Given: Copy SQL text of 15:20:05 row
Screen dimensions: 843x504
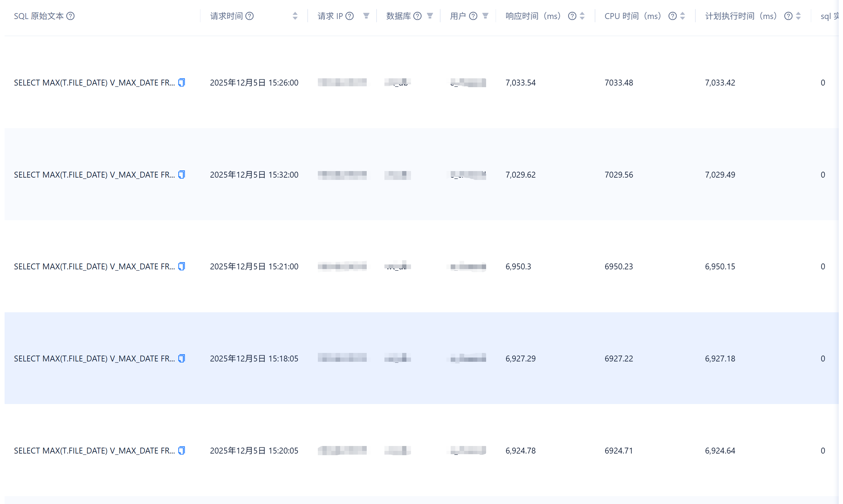Looking at the screenshot, I should tap(182, 450).
